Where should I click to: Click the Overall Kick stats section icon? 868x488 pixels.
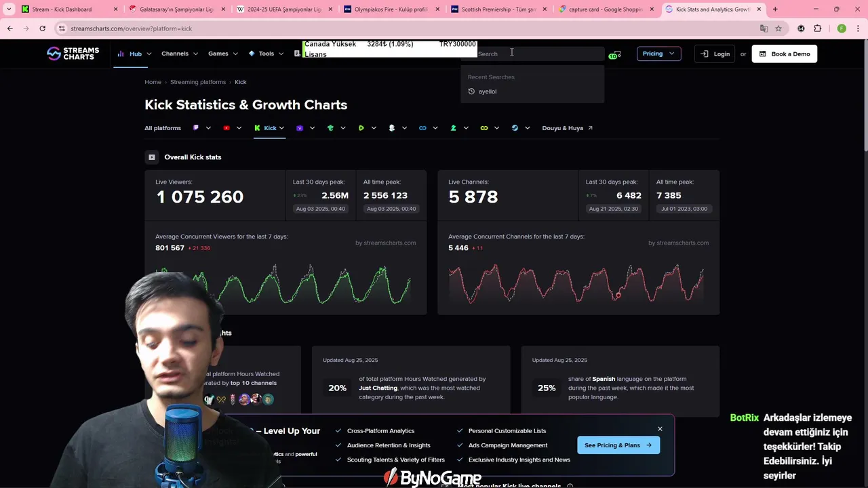coord(152,157)
